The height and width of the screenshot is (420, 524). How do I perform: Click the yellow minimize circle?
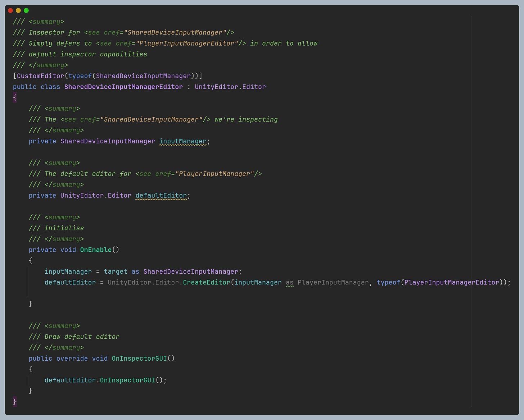[18, 10]
